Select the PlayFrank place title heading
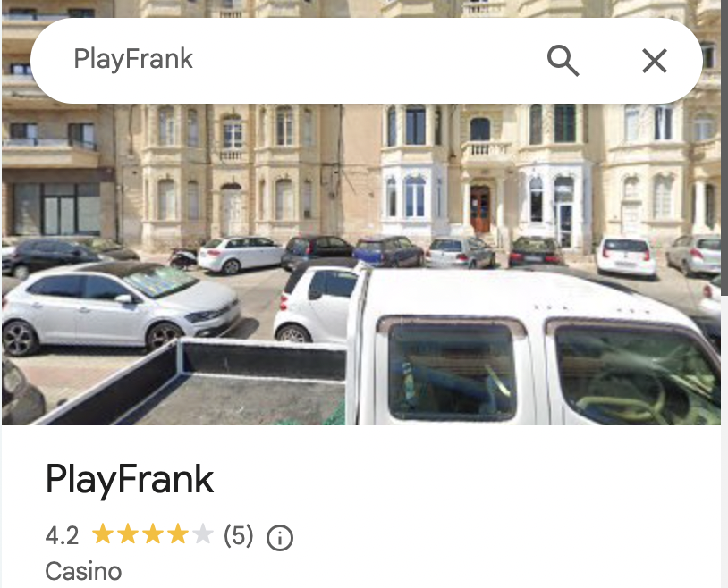 (130, 479)
